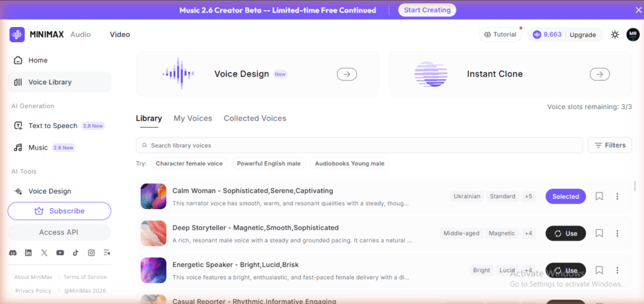Viewport: 644px width, 304px height.
Task: Select the My Voices tab
Action: pyautogui.click(x=193, y=119)
